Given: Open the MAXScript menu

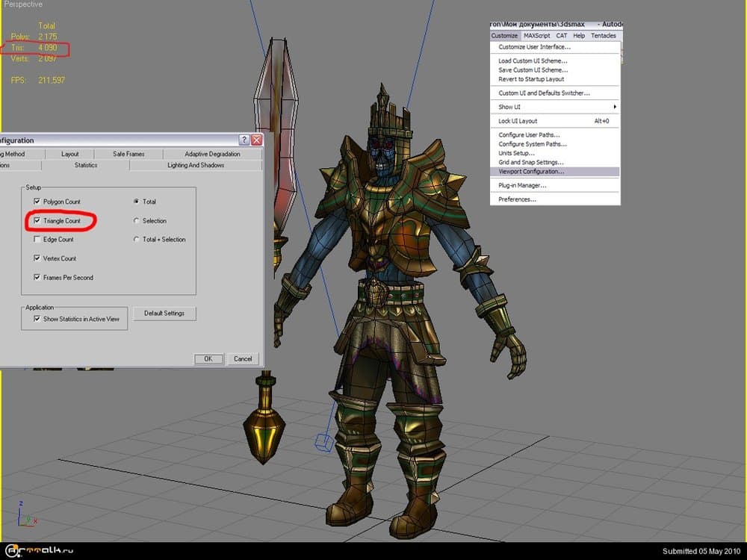Looking at the screenshot, I should pyautogui.click(x=538, y=36).
